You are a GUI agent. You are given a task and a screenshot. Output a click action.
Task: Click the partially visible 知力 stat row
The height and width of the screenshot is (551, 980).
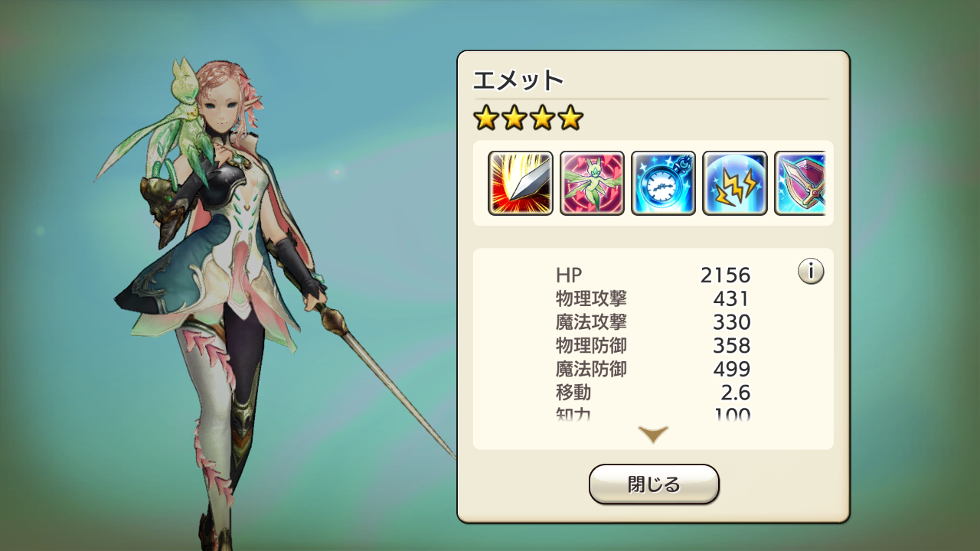[653, 415]
